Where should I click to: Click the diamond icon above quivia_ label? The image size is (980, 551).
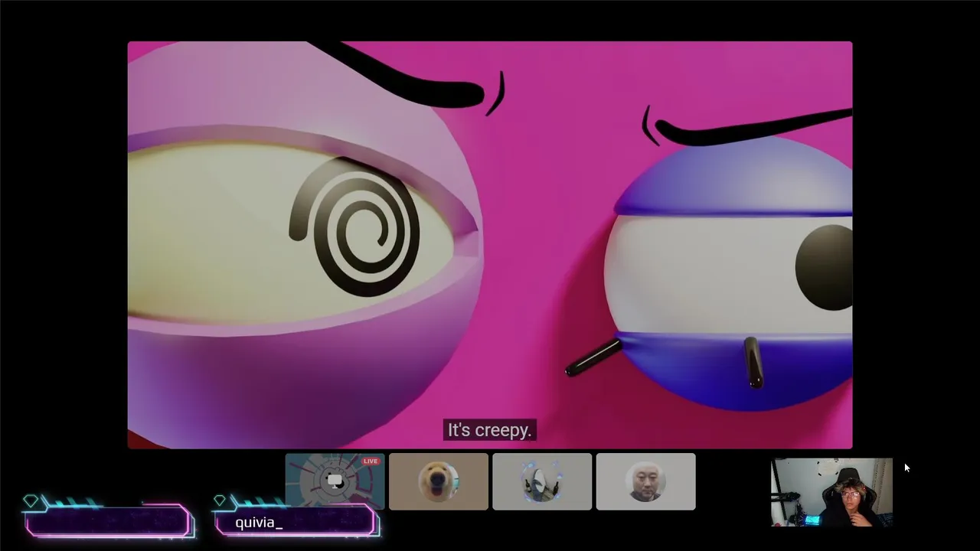(x=220, y=501)
